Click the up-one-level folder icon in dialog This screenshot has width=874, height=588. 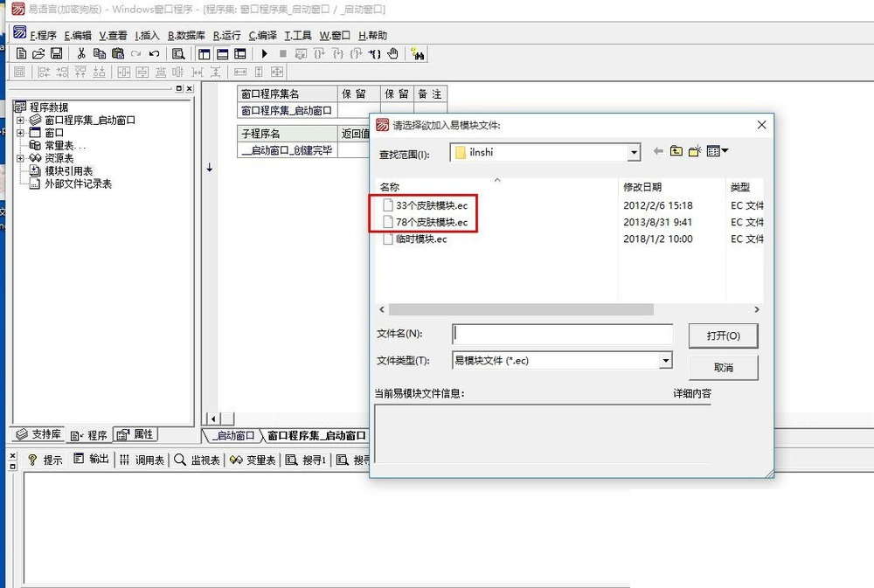pyautogui.click(x=676, y=151)
